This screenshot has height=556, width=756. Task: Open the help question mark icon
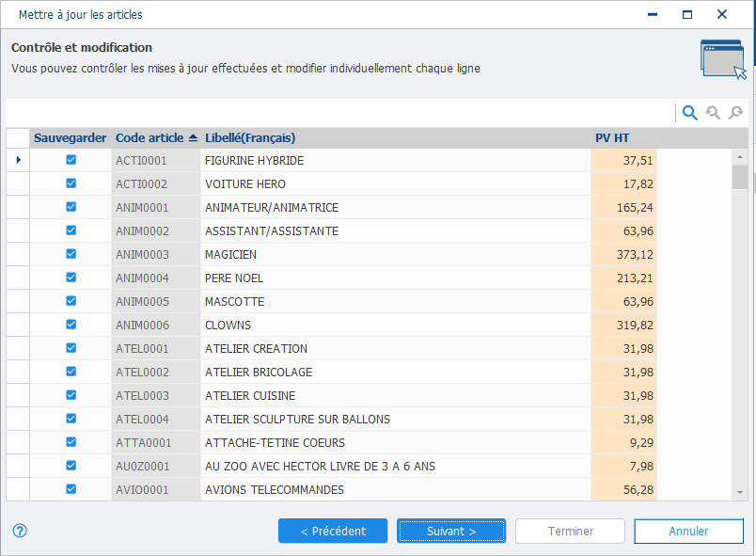point(20,531)
